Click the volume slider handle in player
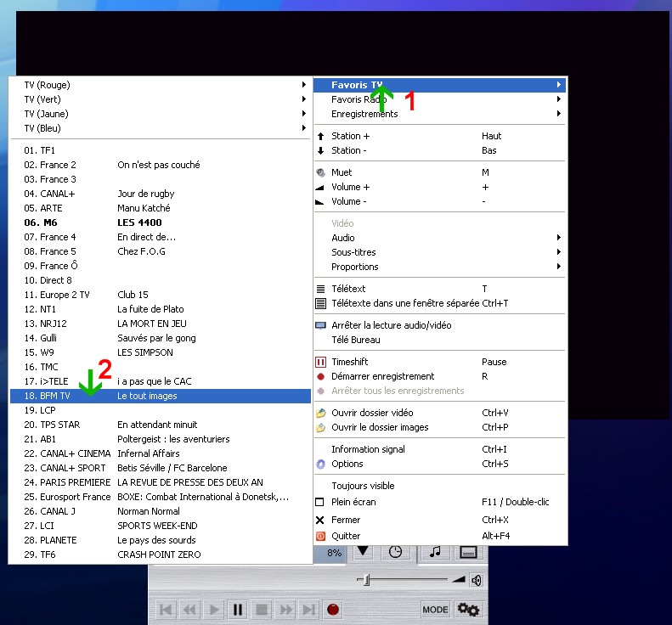The height and width of the screenshot is (625, 672). pos(366,580)
